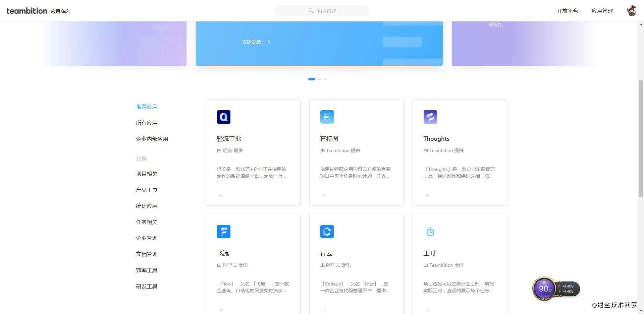Click the 应用商店 header label
This screenshot has height=314, width=644.
pyautogui.click(x=60, y=11)
